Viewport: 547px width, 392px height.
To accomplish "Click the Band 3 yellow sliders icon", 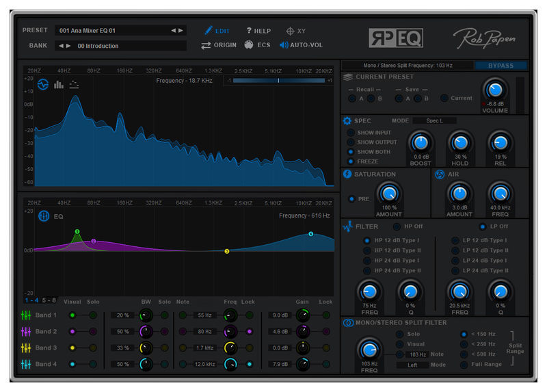I will click(x=26, y=348).
